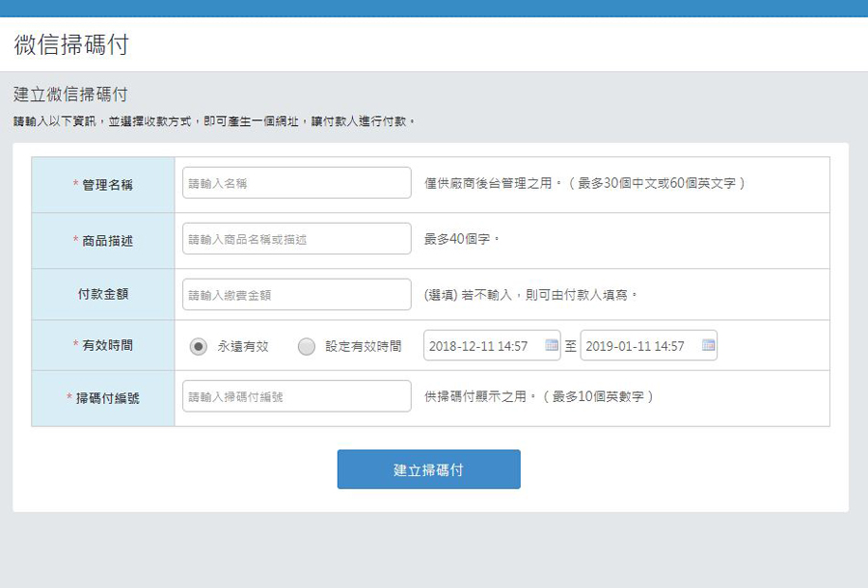Click the instruction text 請輸入以下資訊

55,121
